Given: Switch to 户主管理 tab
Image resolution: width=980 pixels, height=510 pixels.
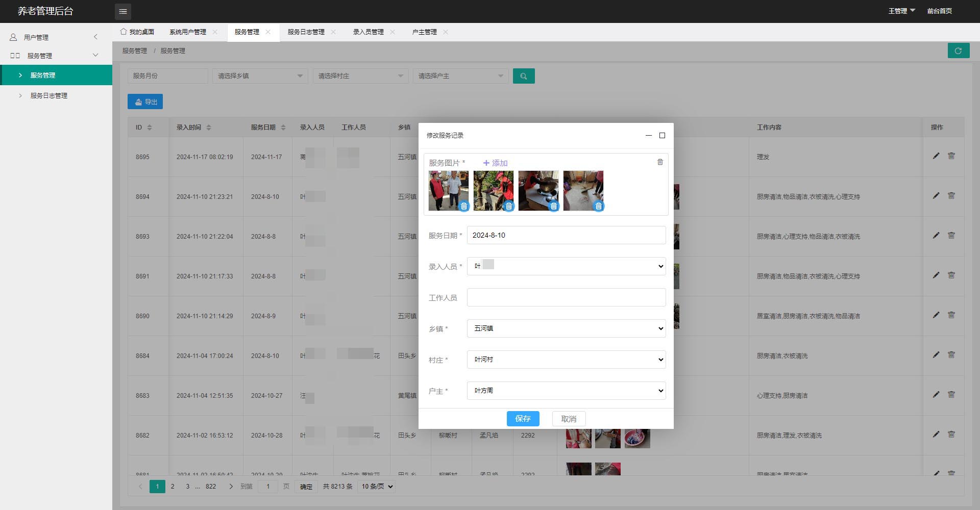Looking at the screenshot, I should [424, 32].
